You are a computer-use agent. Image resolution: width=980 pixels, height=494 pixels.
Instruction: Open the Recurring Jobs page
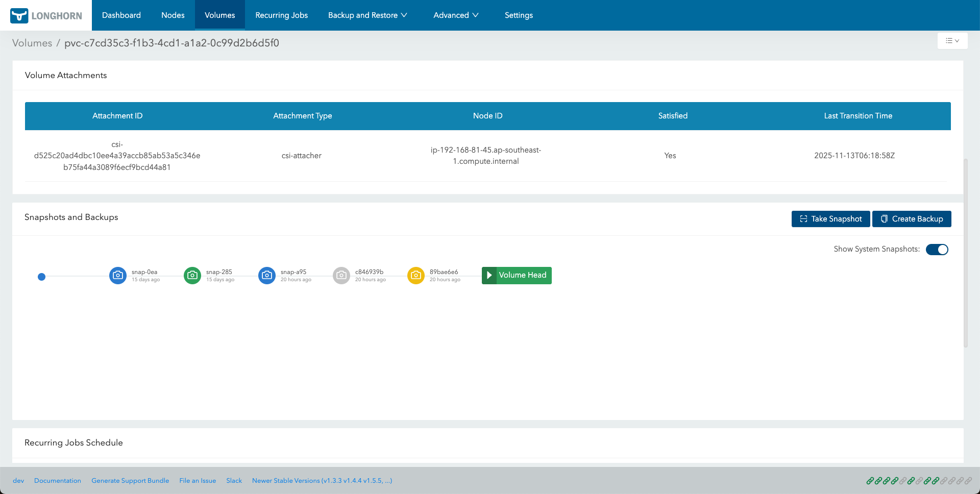click(x=281, y=15)
